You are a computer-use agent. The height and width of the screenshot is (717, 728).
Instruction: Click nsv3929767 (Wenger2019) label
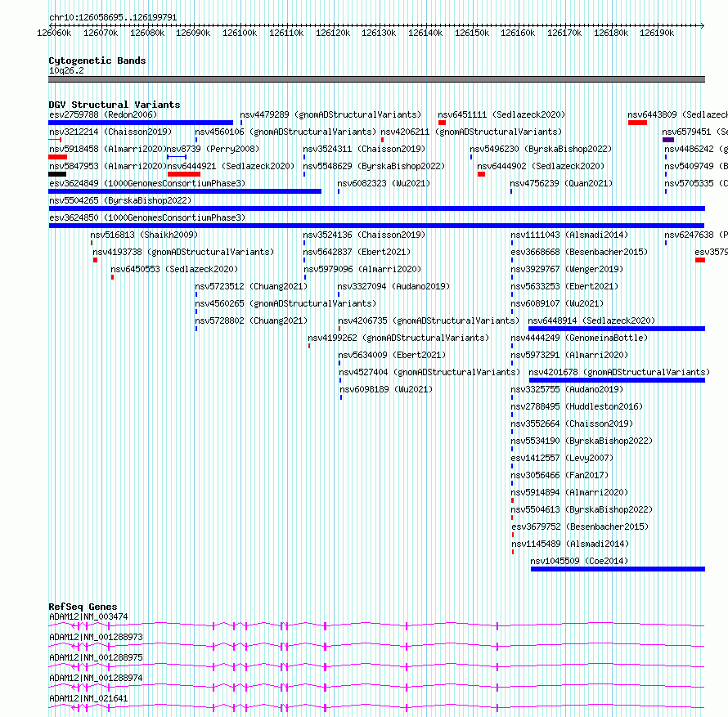567,269
